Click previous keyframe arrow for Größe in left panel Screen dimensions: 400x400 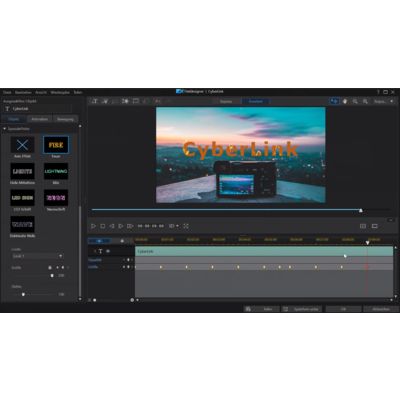(x=57, y=267)
